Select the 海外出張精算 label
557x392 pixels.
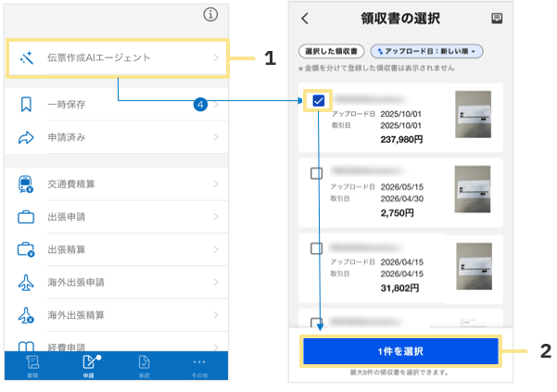(76, 315)
